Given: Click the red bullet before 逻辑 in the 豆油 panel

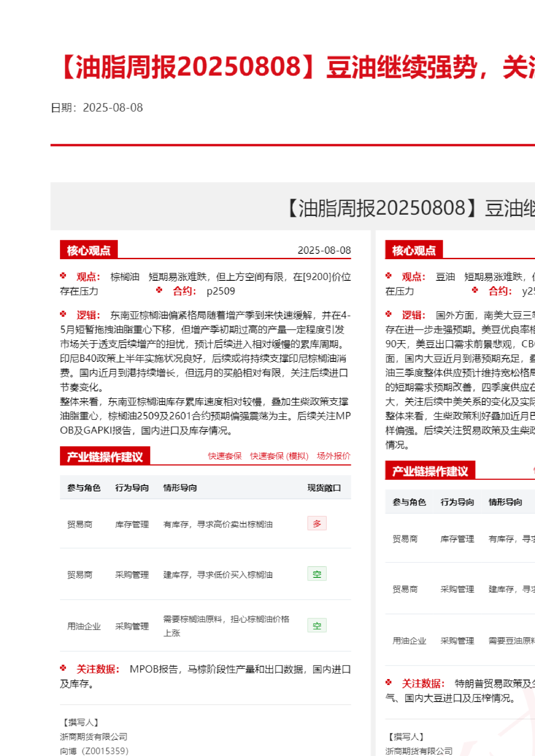Looking at the screenshot, I should pos(389,314).
